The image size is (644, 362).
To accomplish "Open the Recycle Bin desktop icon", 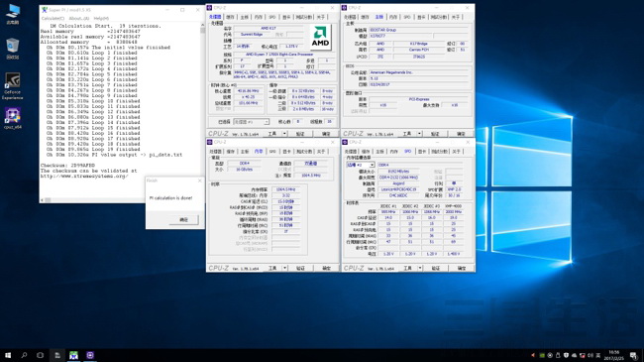I will click(13, 49).
